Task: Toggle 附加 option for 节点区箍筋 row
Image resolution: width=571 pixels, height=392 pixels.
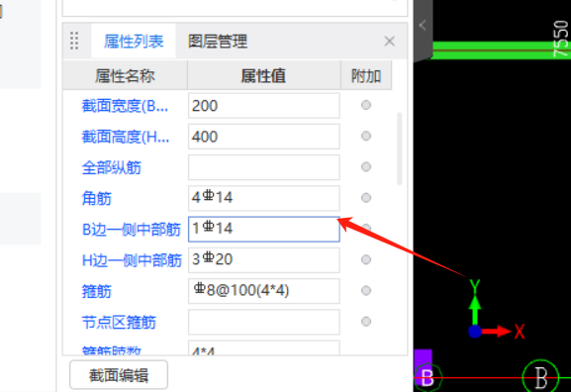Action: 366,322
